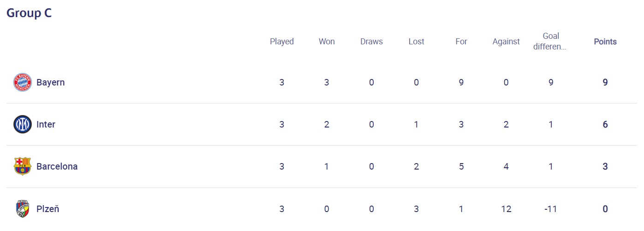
Task: Click the Group C heading
Action: 29,13
